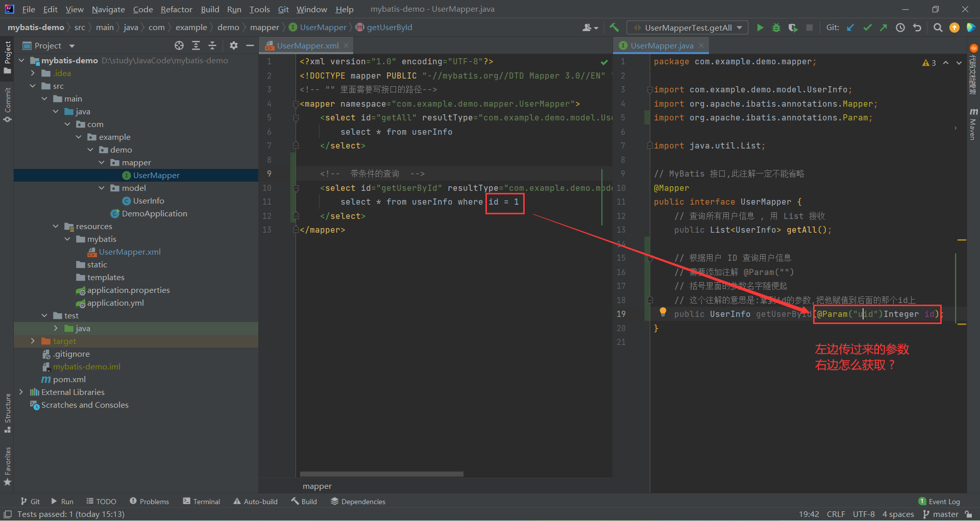Collapse the mapper package
This screenshot has width=980, height=521.
tap(102, 162)
